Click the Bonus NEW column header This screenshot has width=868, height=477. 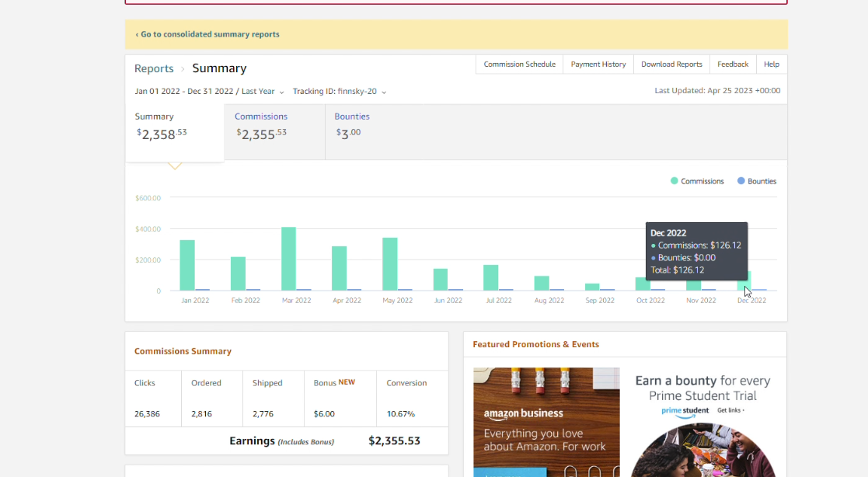[x=334, y=383]
